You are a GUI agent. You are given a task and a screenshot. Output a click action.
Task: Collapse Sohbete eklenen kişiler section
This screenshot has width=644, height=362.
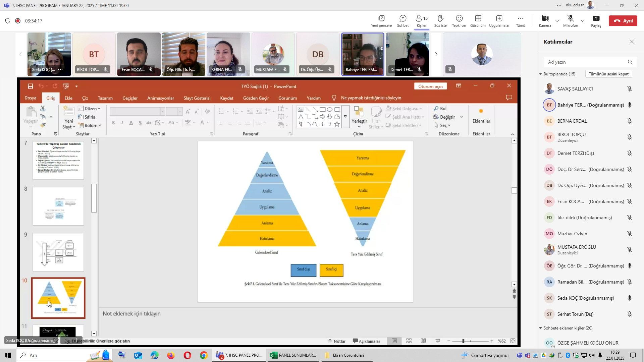pyautogui.click(x=540, y=328)
